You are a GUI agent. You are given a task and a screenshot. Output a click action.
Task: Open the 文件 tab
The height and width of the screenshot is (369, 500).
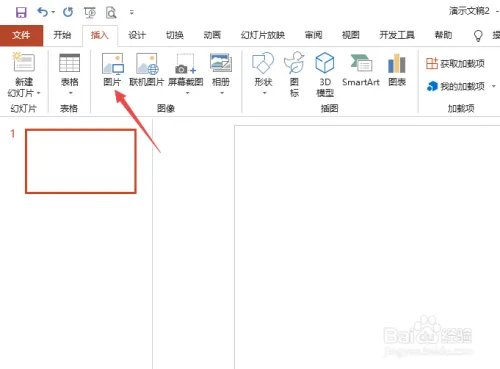click(x=21, y=35)
